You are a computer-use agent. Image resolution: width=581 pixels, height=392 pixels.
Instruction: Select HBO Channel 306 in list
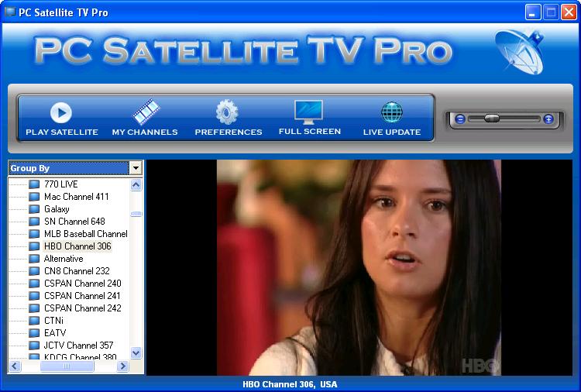(77, 246)
